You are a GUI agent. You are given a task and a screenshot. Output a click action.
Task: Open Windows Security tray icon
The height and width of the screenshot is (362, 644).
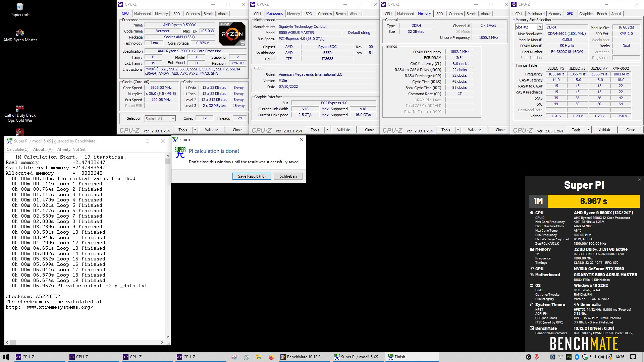click(585, 357)
